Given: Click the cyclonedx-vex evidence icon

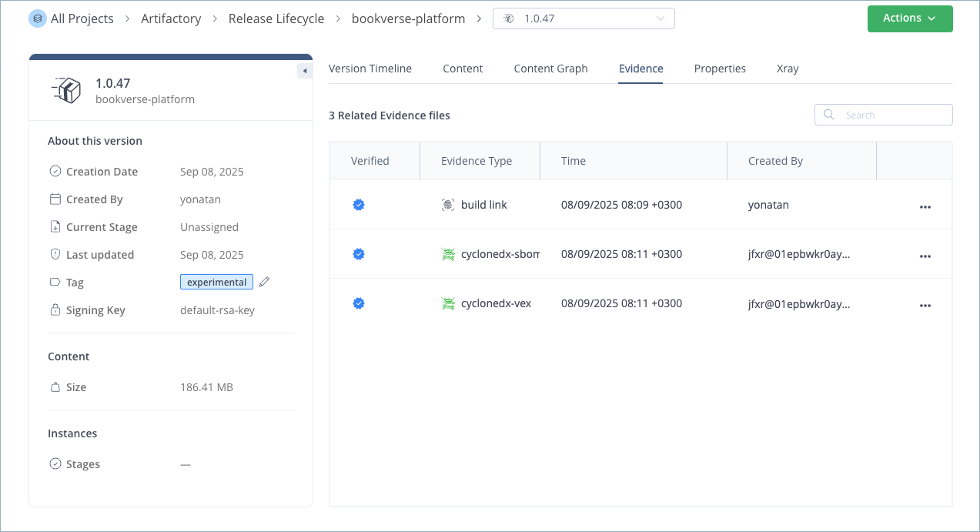Looking at the screenshot, I should 447,303.
